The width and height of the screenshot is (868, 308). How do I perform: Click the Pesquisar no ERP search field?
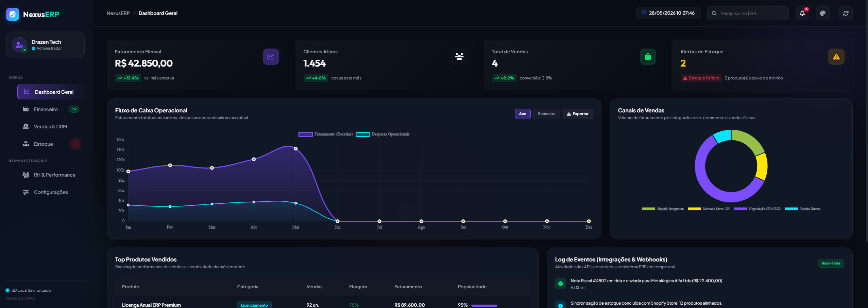(x=748, y=13)
